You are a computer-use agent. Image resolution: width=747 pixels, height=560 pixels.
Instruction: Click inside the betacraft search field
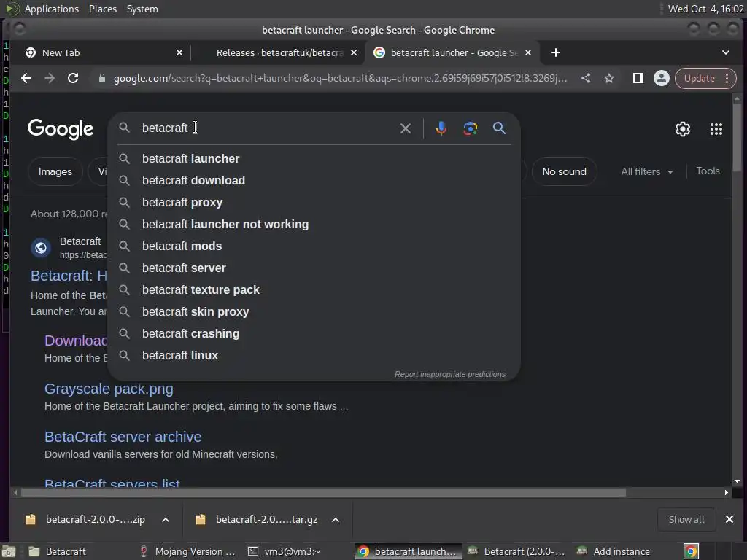tap(267, 128)
